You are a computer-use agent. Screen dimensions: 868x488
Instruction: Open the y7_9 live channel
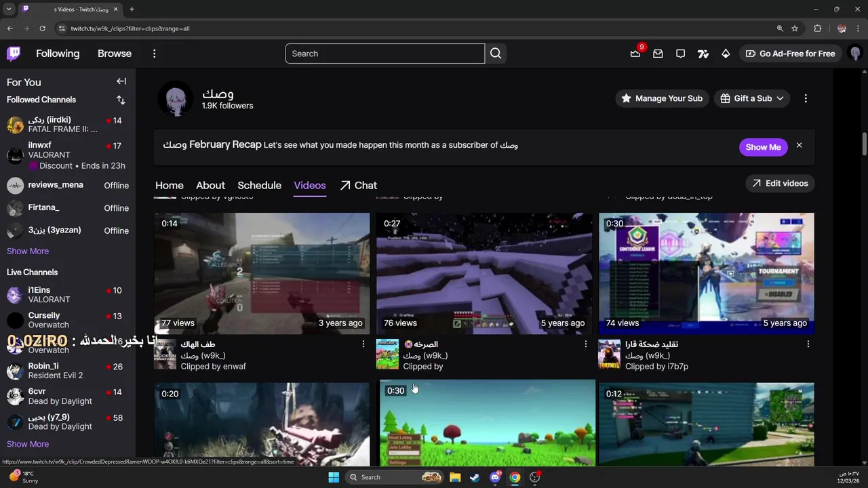(68, 422)
